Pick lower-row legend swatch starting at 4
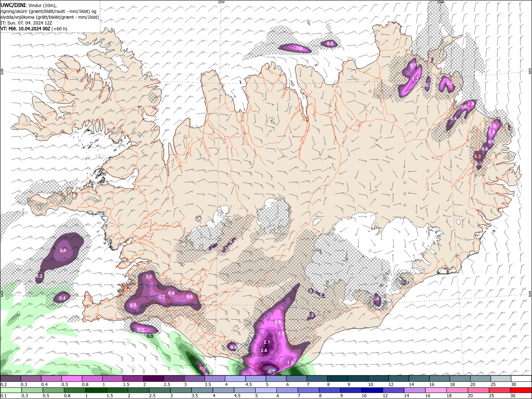The height and width of the screenshot is (399, 532). tap(224, 390)
